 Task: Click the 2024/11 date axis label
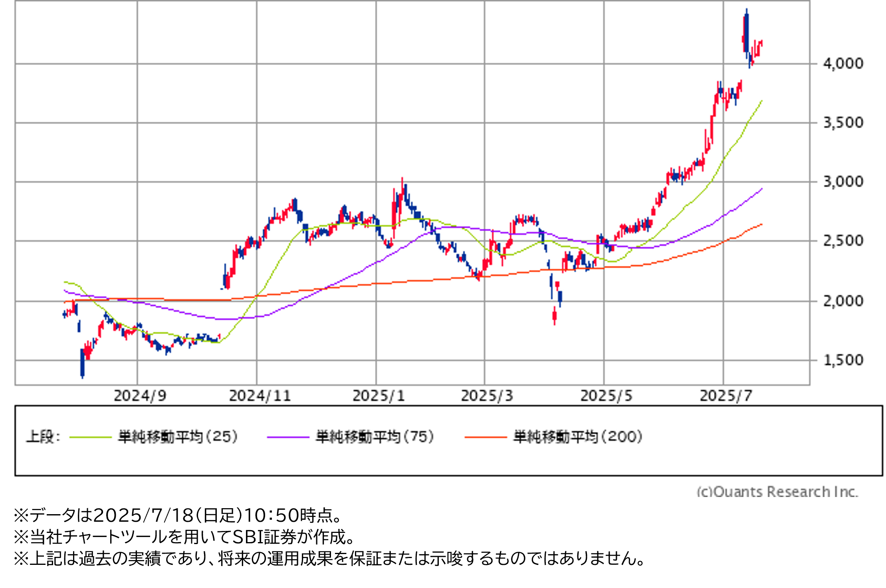(x=260, y=396)
